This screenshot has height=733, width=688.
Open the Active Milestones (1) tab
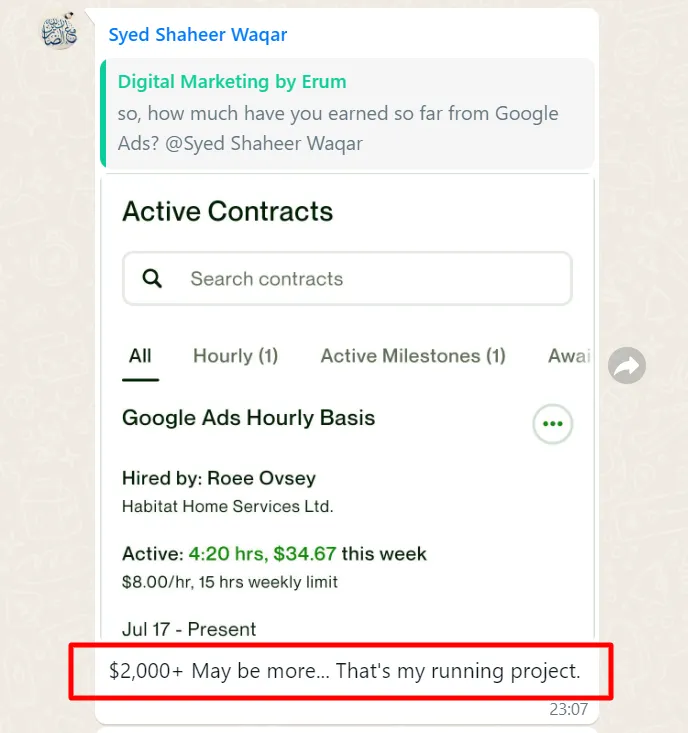pos(413,356)
